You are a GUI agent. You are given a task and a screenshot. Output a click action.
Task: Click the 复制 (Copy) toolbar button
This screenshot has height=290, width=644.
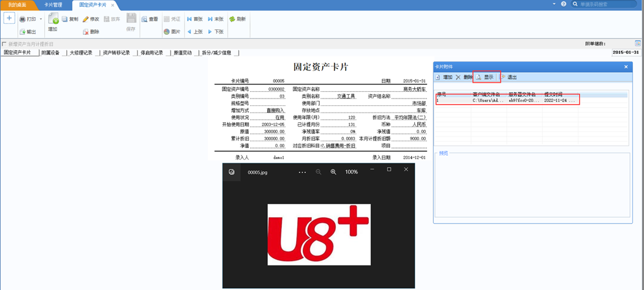pyautogui.click(x=70, y=19)
